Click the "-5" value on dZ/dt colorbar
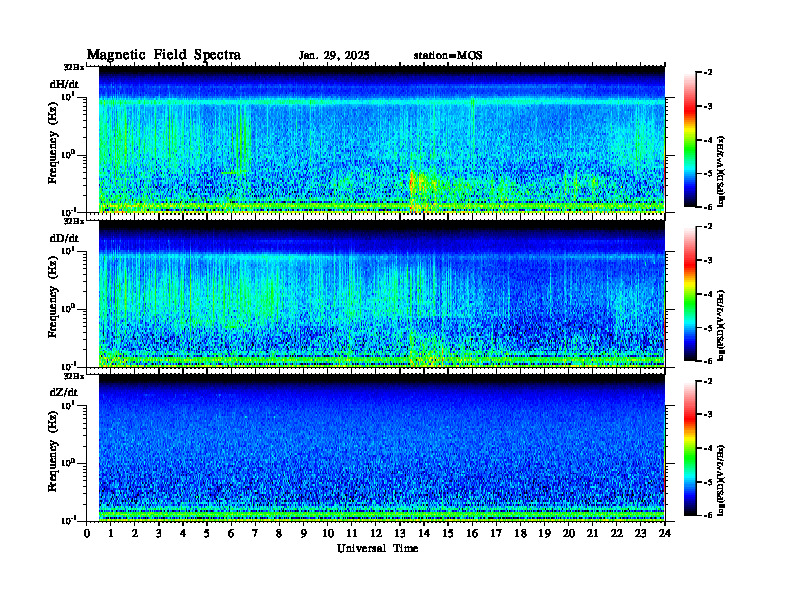792x612 pixels. [x=708, y=482]
